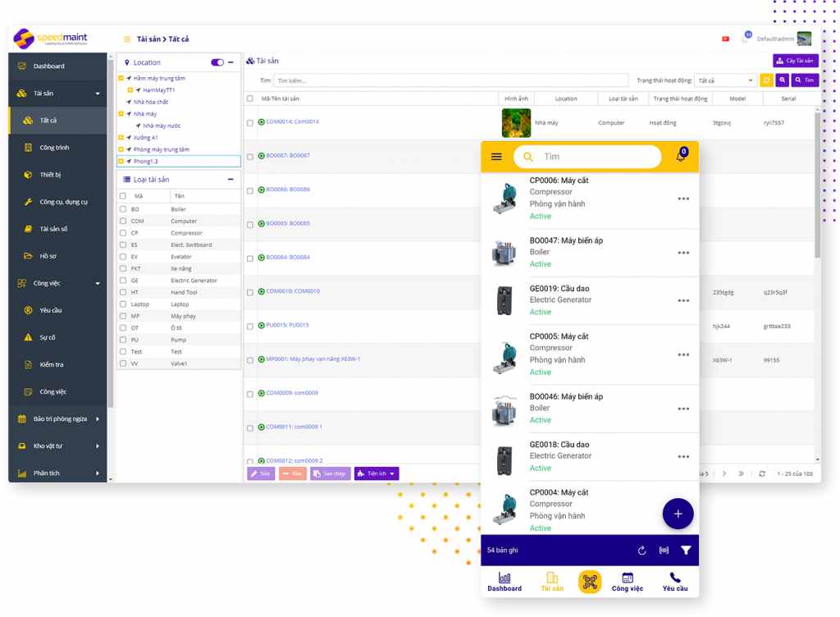Check the Boiler asset type checkbox
840x617 pixels.
click(x=123, y=209)
